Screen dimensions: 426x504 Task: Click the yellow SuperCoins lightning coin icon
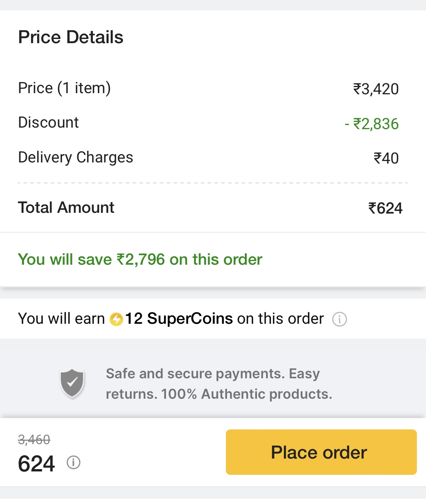coord(116,319)
